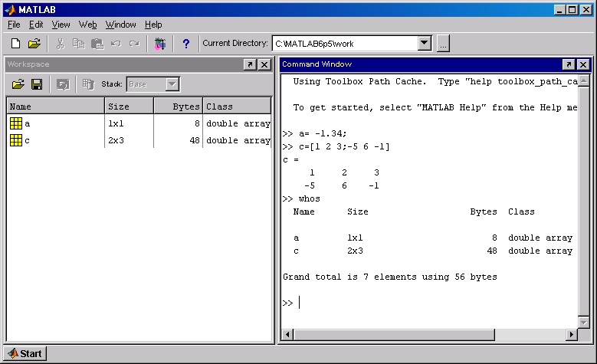Open the Window menu
This screenshot has width=597, height=364.
(x=120, y=25)
